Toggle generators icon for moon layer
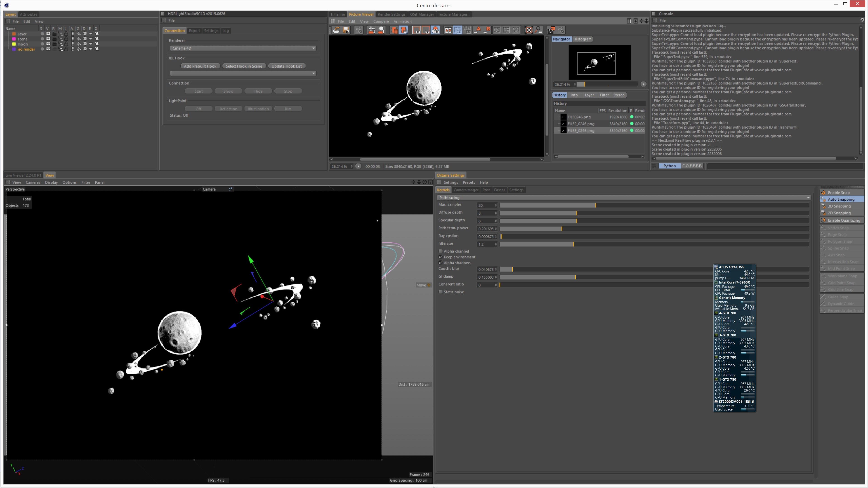This screenshot has height=488, width=868. tap(78, 44)
